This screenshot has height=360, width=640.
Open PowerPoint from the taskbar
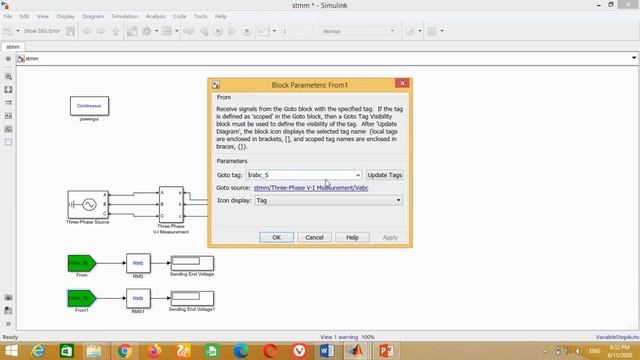coord(386,351)
